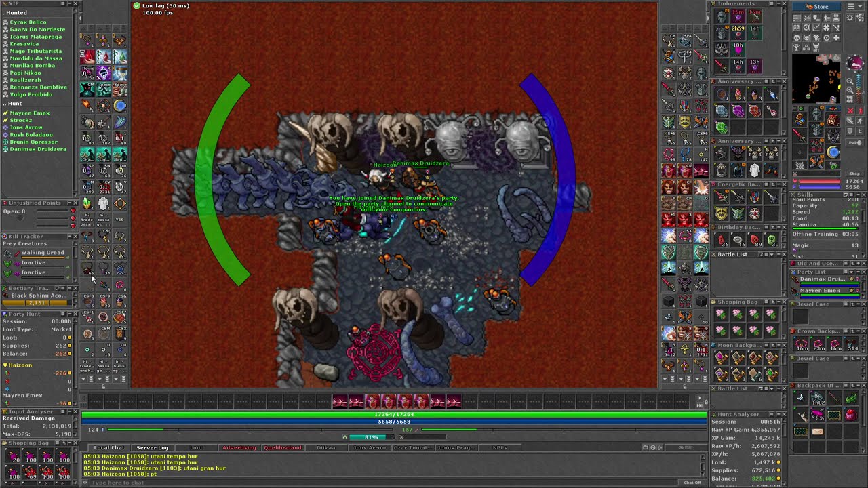
Task: Collapse the Skills panel
Action: coord(859,195)
